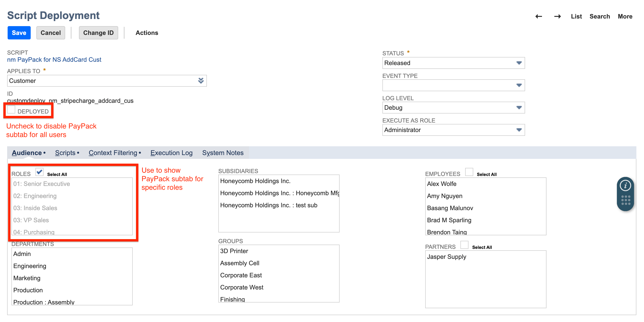Uncheck Select All for Roles
Image resolution: width=644 pixels, height=322 pixels.
[x=39, y=172]
